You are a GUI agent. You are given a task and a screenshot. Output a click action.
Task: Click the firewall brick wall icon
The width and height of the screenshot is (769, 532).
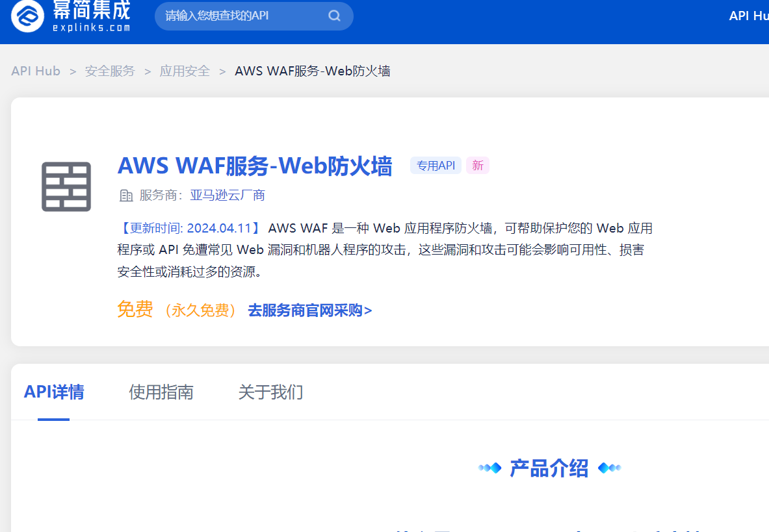(66, 186)
